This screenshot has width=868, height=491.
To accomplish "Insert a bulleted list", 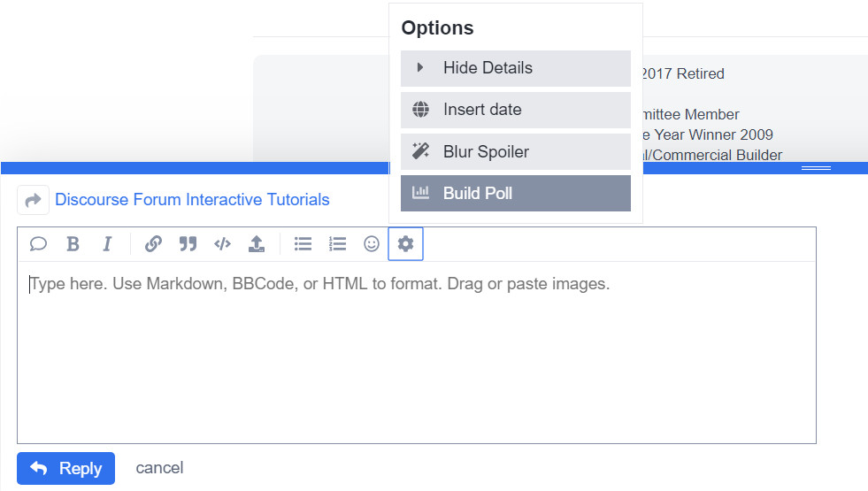I will click(303, 244).
